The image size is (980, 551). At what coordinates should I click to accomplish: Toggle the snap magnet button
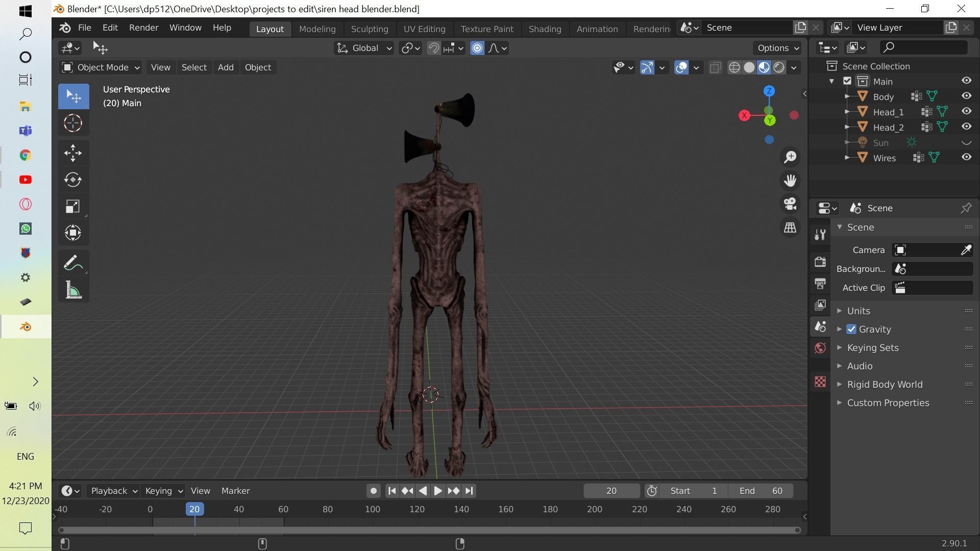point(434,48)
